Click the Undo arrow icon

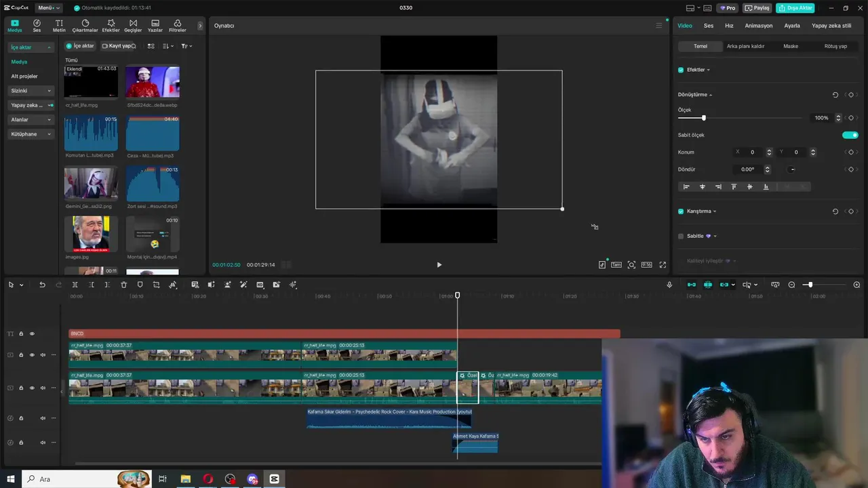(42, 285)
